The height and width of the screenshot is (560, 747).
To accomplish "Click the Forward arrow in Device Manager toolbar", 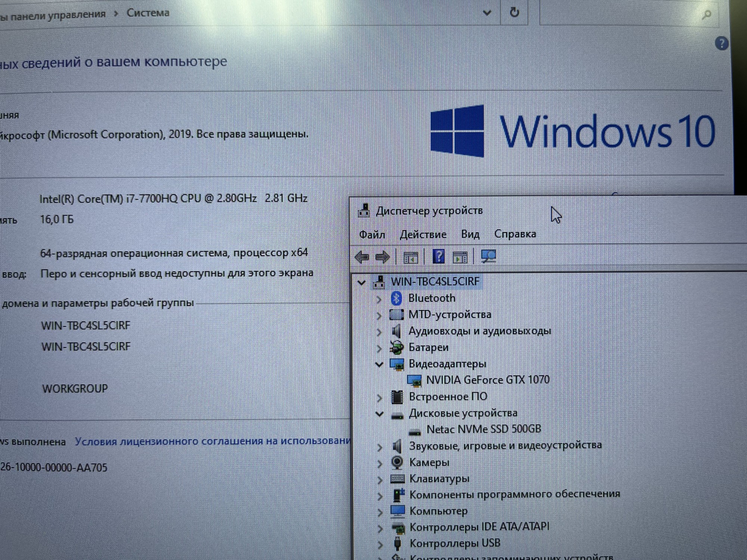I will [382, 257].
